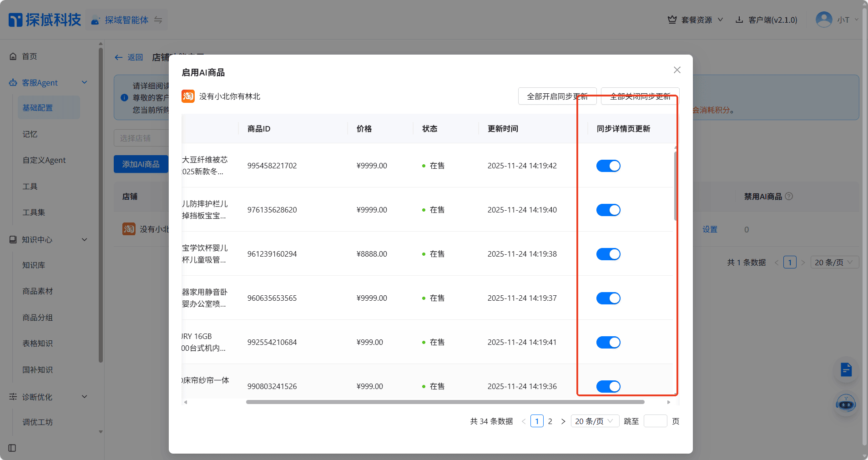Select the 客服Agent headset icon

pyautogui.click(x=13, y=82)
